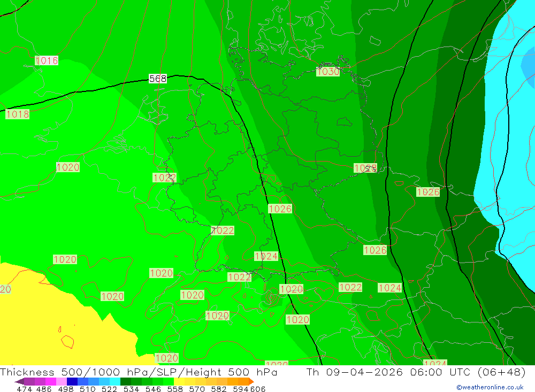Click the 582 legend value
This screenshot has height=392, width=535.
[219, 389]
